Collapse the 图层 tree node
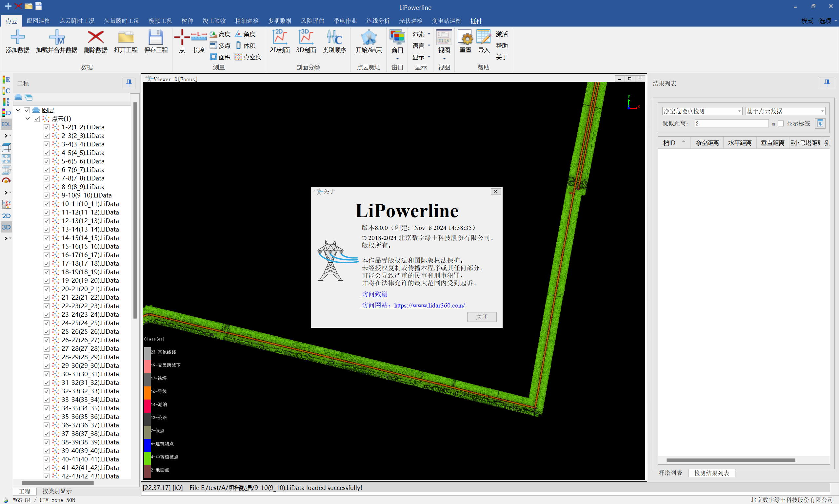Viewport: 839px width, 504px height. tap(18, 110)
